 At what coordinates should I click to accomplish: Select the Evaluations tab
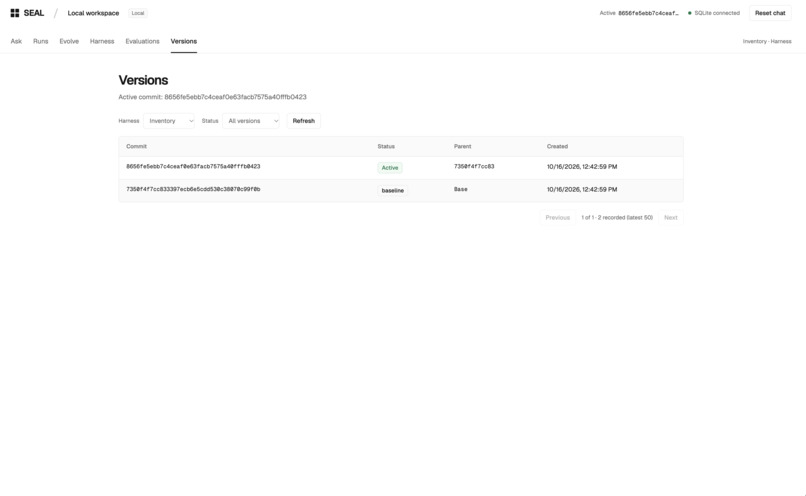coord(142,41)
